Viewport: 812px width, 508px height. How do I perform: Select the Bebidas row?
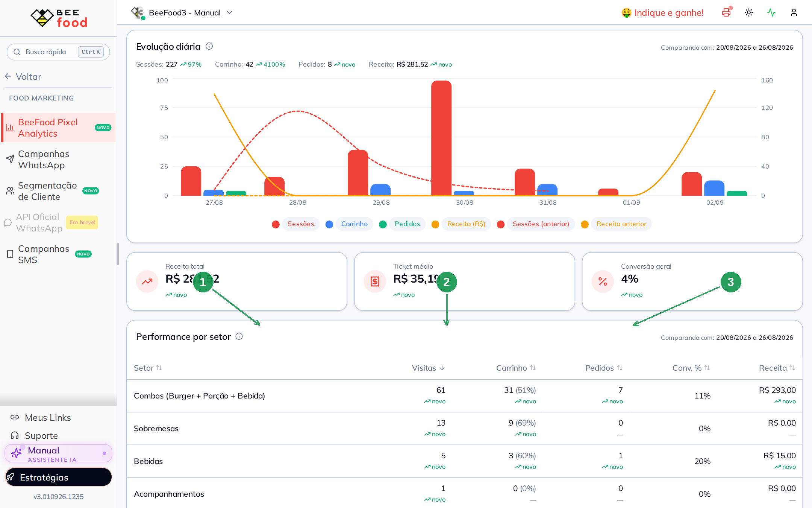[465, 461]
